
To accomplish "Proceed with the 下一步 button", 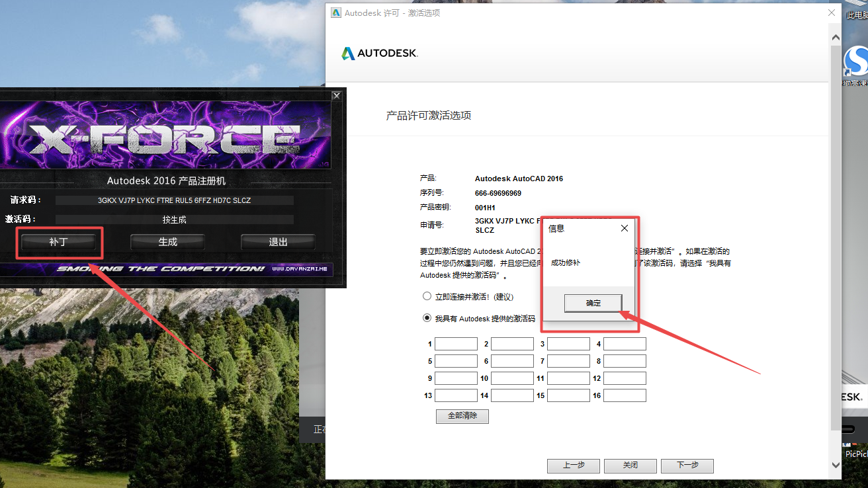I will [x=687, y=466].
